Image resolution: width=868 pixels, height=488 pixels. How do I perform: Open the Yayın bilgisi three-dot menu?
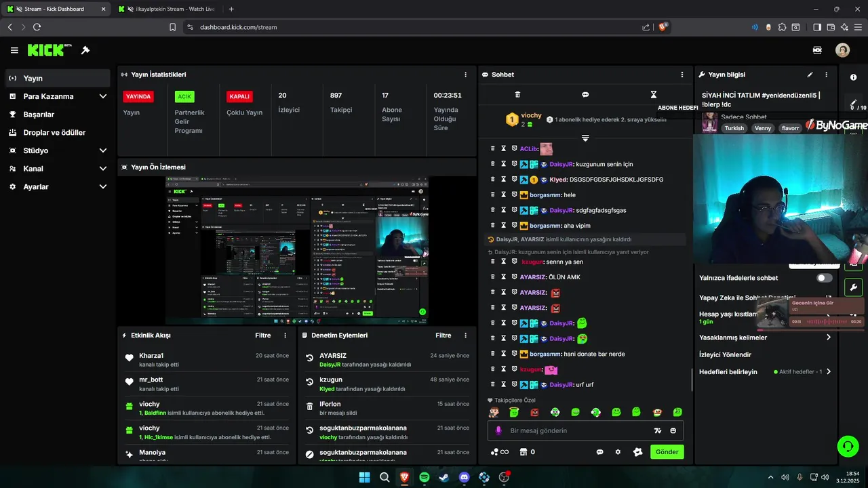826,75
